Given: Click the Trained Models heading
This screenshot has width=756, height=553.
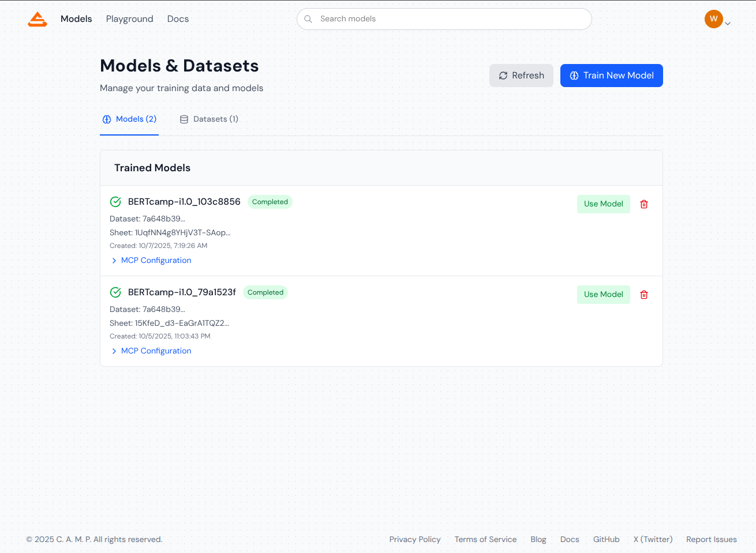Looking at the screenshot, I should coord(152,168).
